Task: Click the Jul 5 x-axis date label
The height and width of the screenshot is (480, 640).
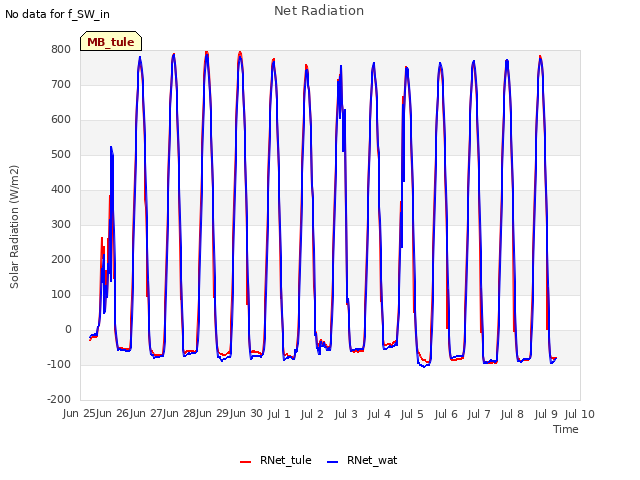Action: pyautogui.click(x=412, y=415)
